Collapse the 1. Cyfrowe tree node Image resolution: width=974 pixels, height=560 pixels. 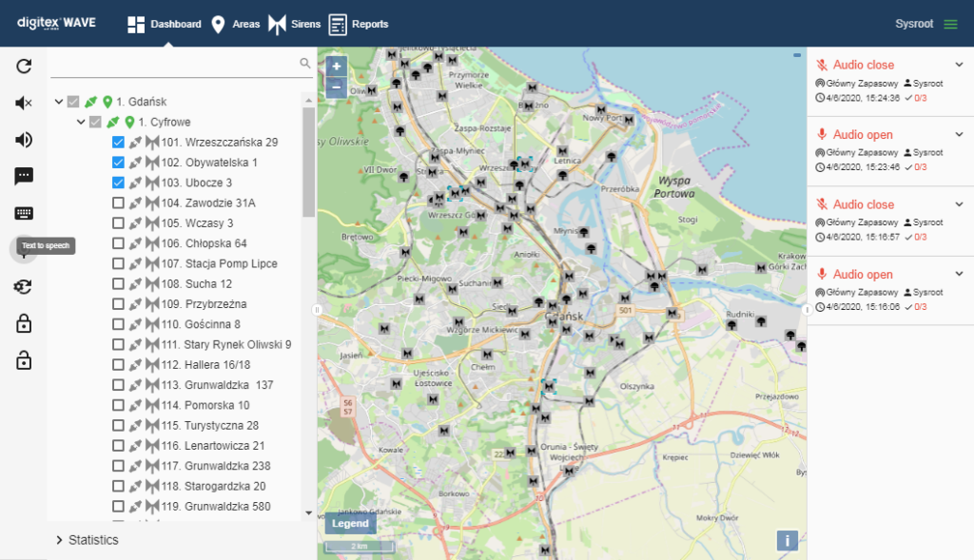pyautogui.click(x=81, y=123)
